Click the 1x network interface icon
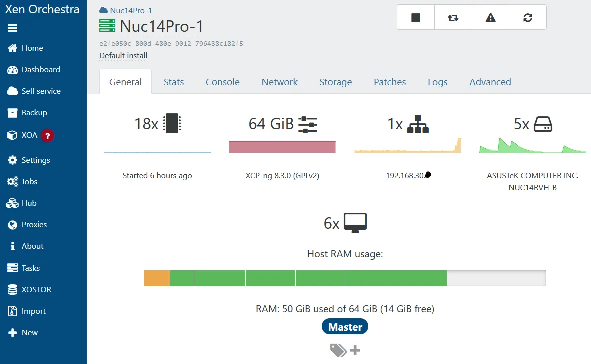Image resolution: width=591 pixels, height=364 pixels. point(418,124)
